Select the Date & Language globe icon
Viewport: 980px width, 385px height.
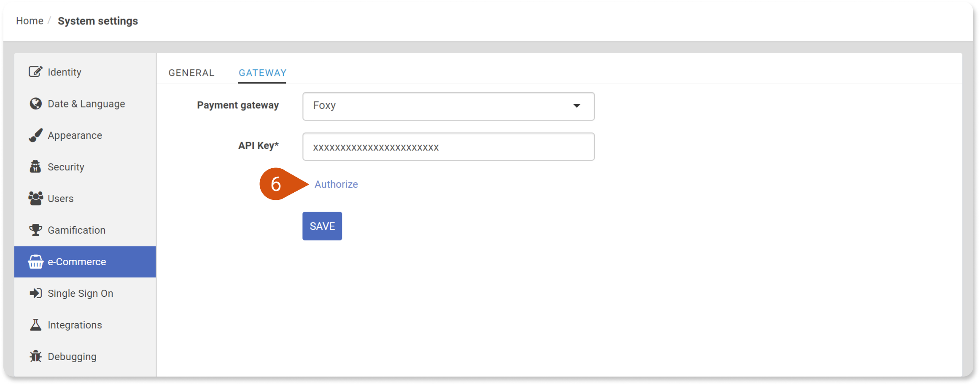coord(35,103)
